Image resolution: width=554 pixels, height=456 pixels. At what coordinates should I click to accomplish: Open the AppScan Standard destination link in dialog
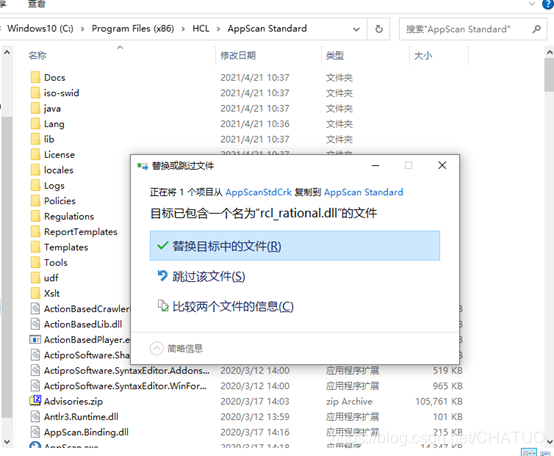pyautogui.click(x=363, y=192)
